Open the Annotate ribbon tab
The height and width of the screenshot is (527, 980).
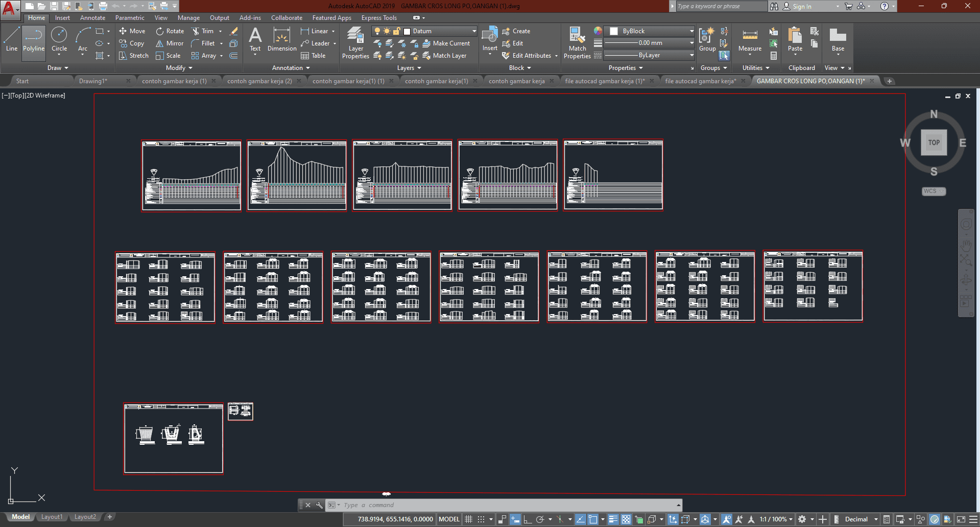(x=92, y=18)
